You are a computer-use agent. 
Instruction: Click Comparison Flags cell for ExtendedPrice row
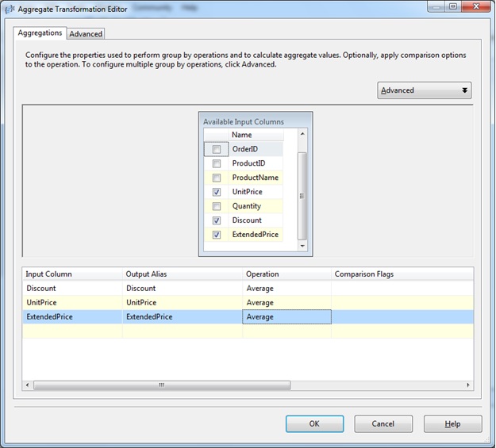pyautogui.click(x=402, y=317)
